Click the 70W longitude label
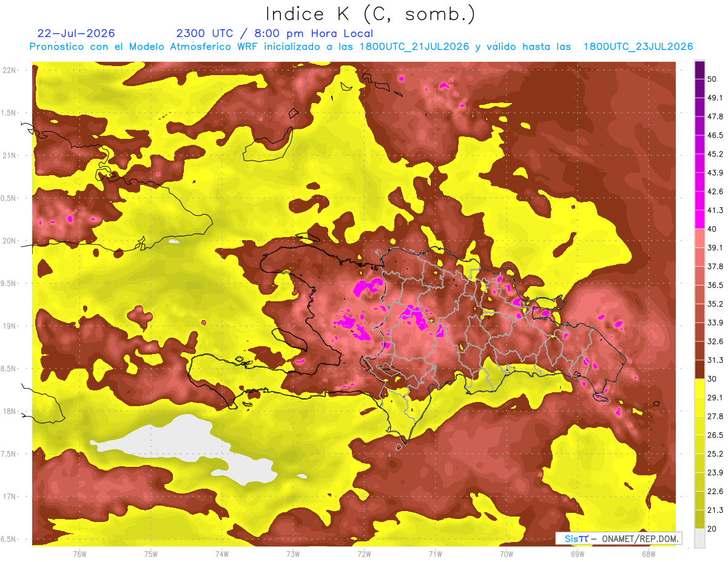 coord(507,554)
